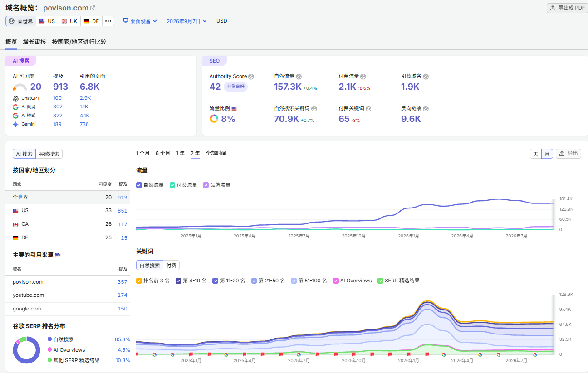Viewport: 588px width, 373px height.
Task: Open 9.6K 反向链接 link
Action: (x=411, y=119)
